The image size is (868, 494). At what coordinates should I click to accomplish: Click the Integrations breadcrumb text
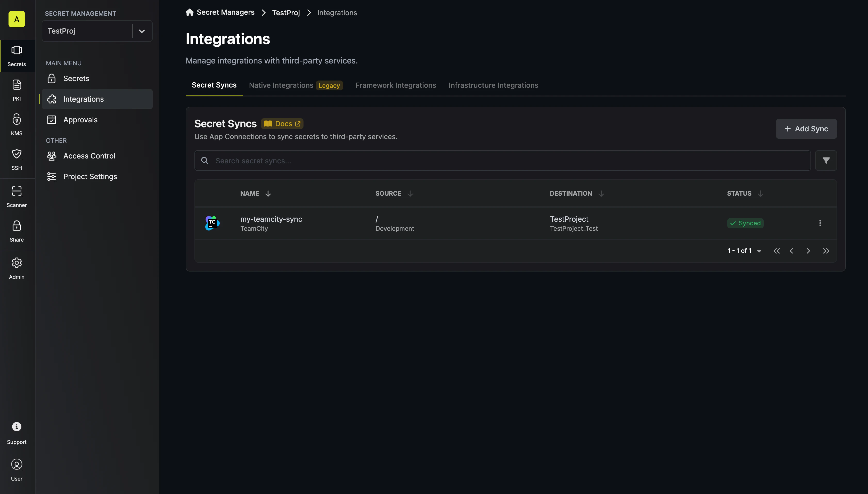pos(337,13)
